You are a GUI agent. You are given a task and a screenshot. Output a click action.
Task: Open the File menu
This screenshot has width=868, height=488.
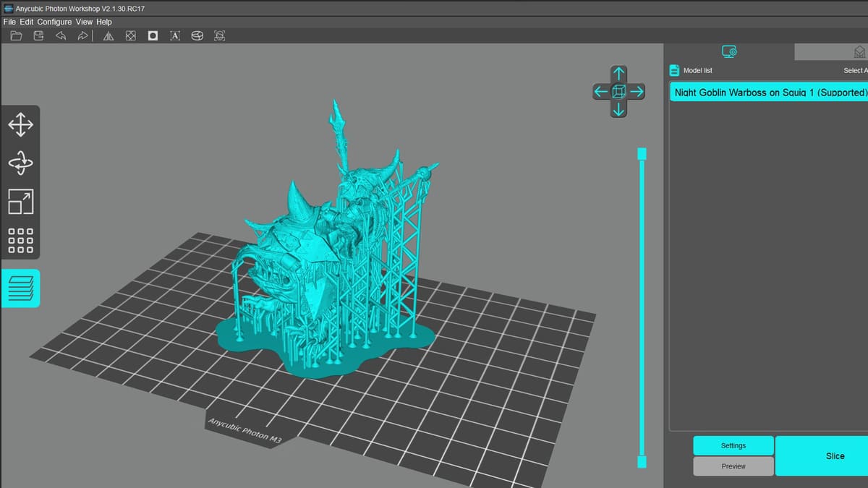coord(9,22)
